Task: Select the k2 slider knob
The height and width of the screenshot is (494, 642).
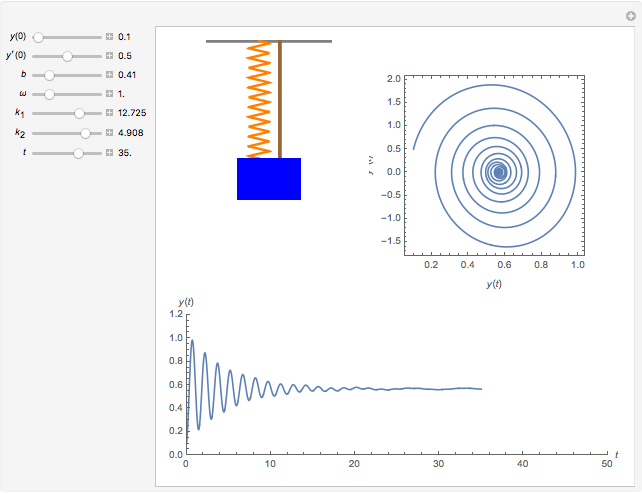Action: [85, 132]
